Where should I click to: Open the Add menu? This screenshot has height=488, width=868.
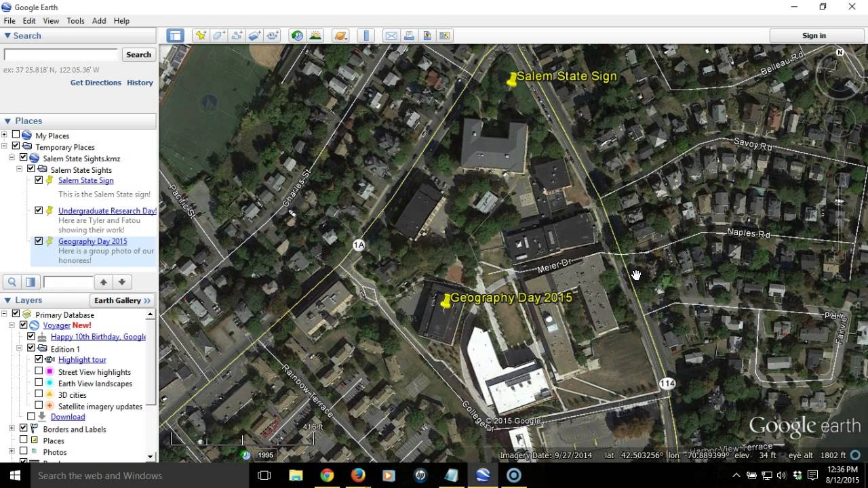coord(99,21)
